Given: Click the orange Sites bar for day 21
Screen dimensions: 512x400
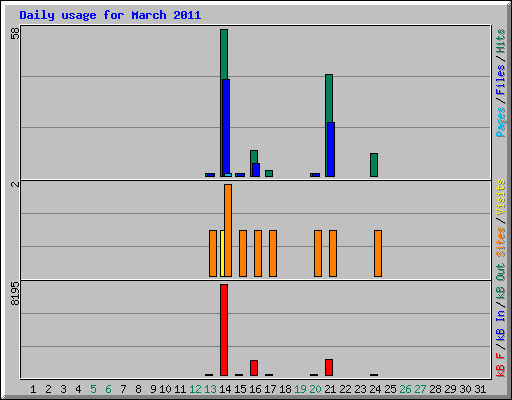Looking at the screenshot, I should (x=333, y=253).
